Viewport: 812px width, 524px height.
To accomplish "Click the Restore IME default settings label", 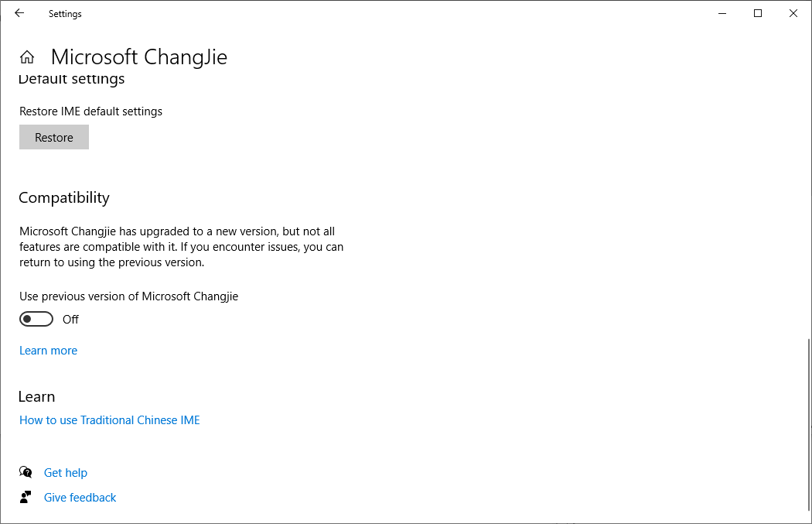I will (x=90, y=111).
